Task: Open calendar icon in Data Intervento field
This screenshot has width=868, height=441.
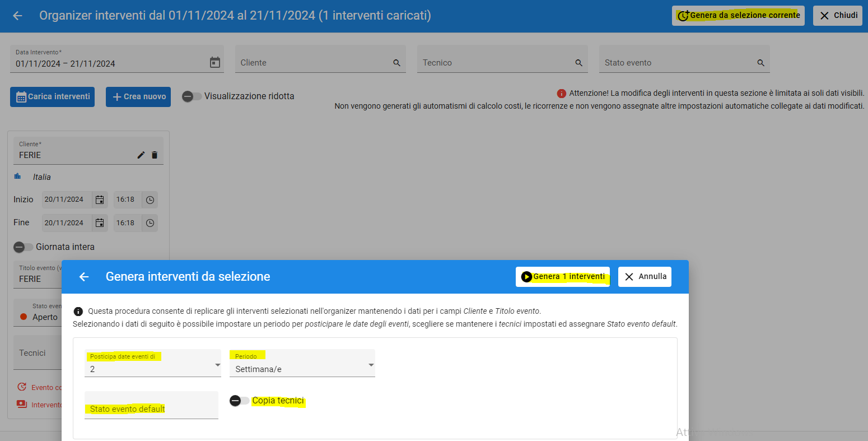Action: click(215, 63)
